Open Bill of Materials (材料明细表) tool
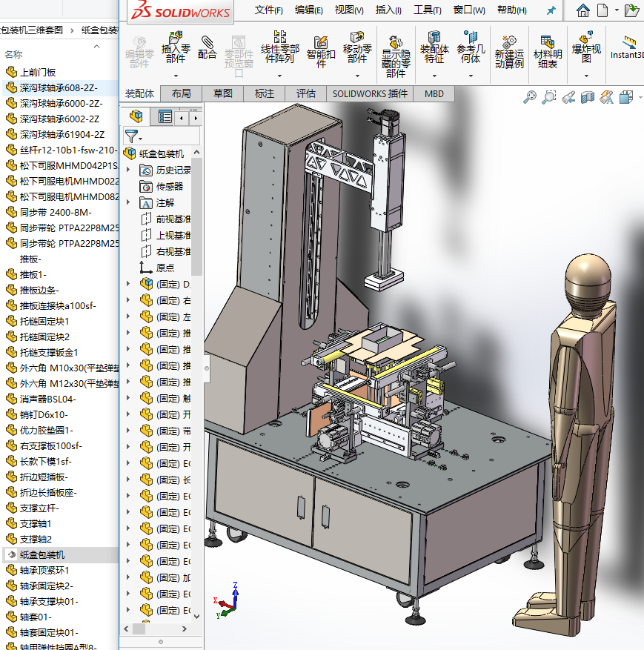Image resolution: width=644 pixels, height=650 pixels. [x=548, y=52]
